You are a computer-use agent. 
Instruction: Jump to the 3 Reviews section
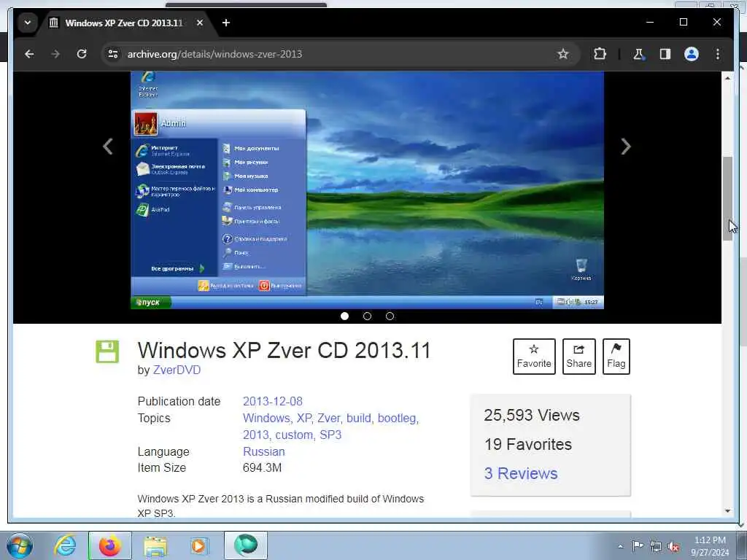(x=521, y=473)
